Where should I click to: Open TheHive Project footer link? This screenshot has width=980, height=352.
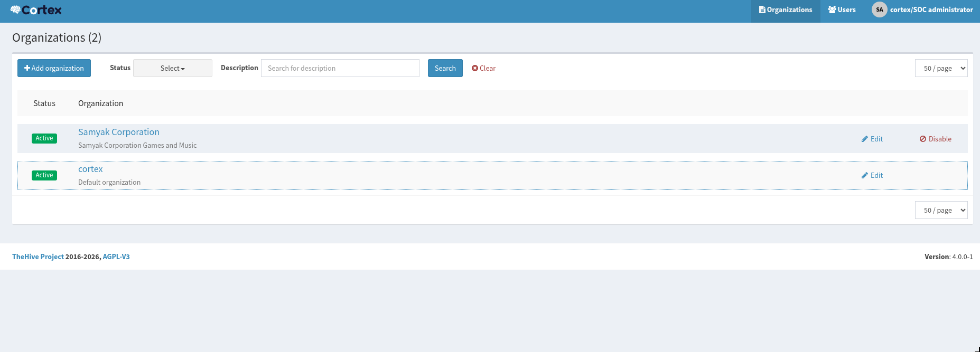coord(38,256)
